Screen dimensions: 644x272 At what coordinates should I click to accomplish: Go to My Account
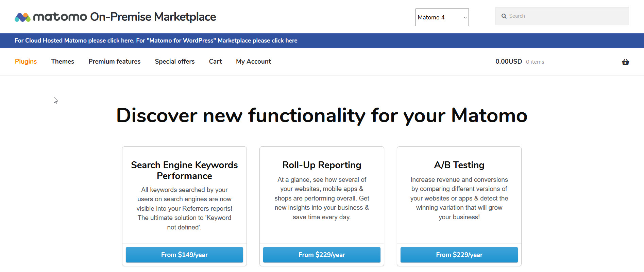253,62
